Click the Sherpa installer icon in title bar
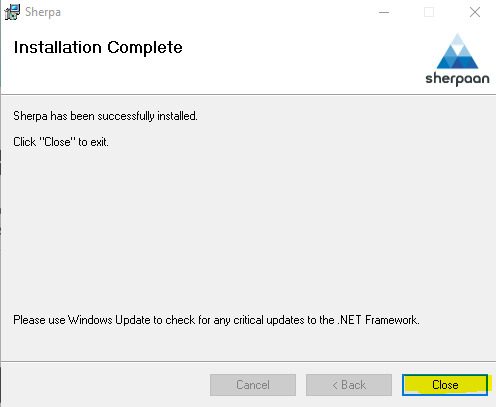 point(12,12)
